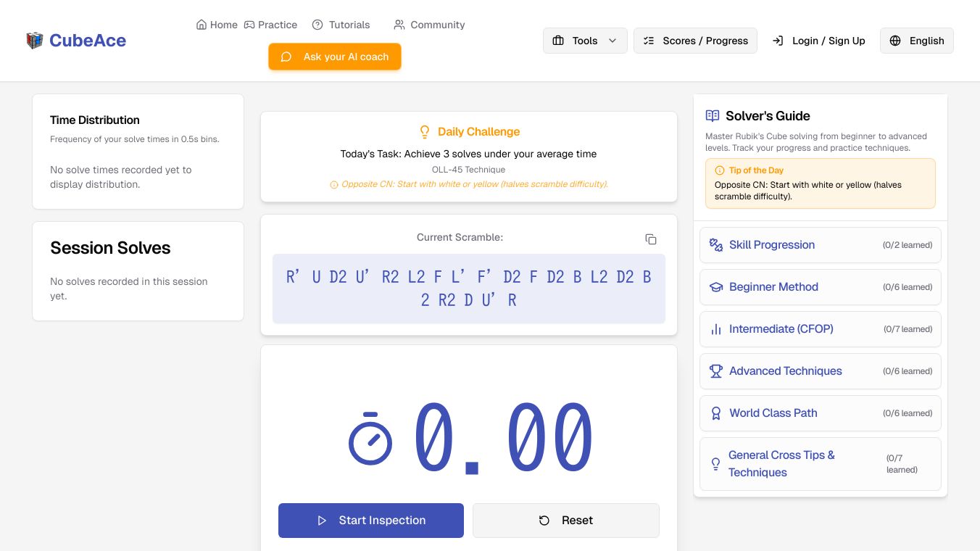Go to the Practice menu item
The image size is (980, 551).
click(270, 25)
